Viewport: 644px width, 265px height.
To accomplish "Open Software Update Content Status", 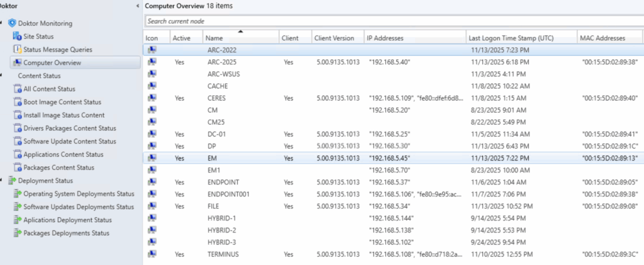I will point(69,142).
